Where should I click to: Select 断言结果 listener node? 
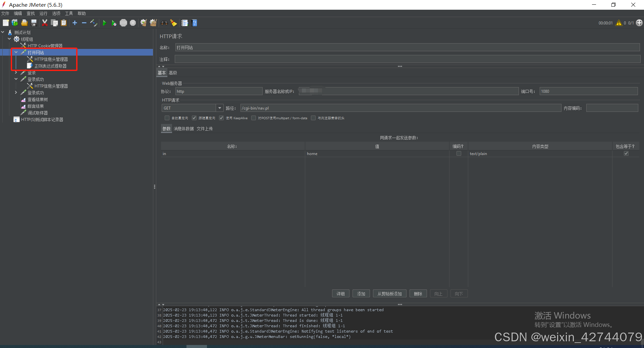pos(36,106)
